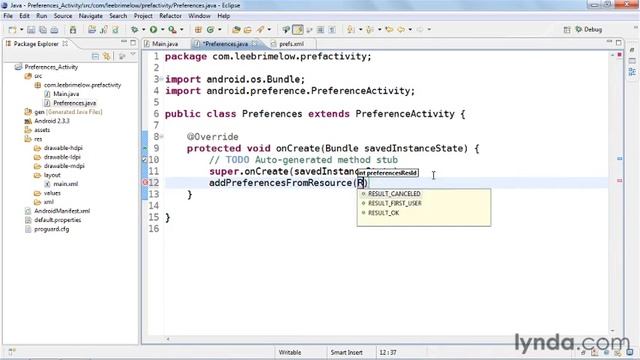Click the New Java Package icon
The image size is (640, 360).
click(x=198, y=30)
